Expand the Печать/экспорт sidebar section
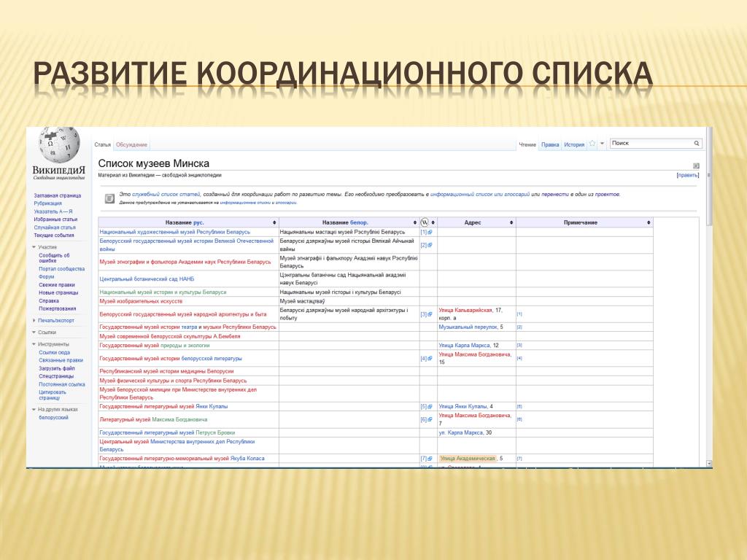747x560 pixels. [34, 321]
